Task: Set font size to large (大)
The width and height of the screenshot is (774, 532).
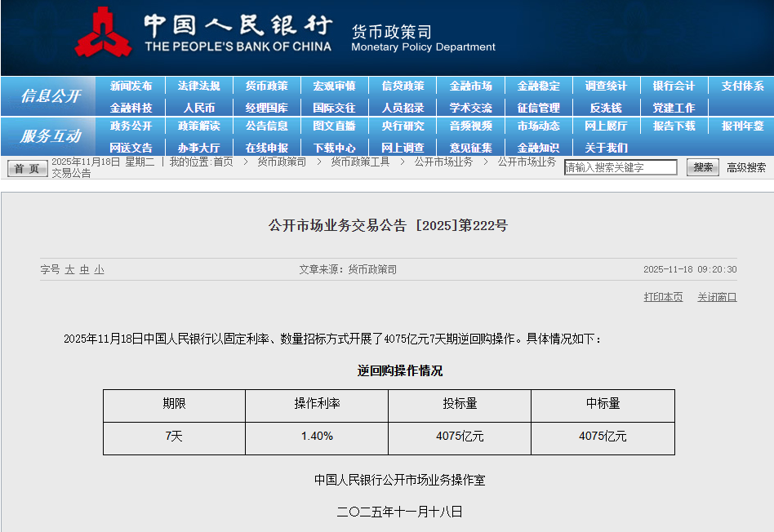Action: coord(70,269)
